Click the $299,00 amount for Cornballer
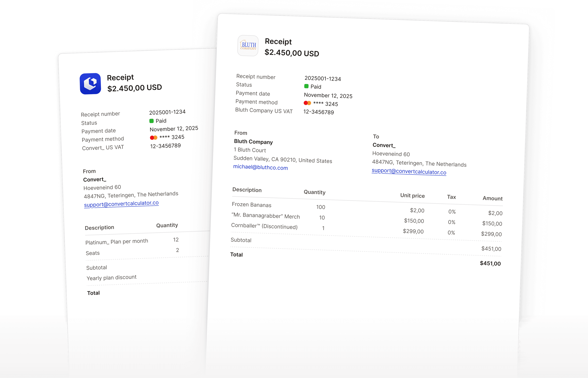The height and width of the screenshot is (378, 588). (491, 234)
